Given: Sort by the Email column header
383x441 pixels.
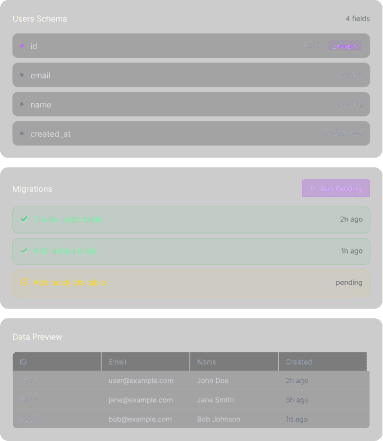Looking at the screenshot, I should (x=146, y=362).
